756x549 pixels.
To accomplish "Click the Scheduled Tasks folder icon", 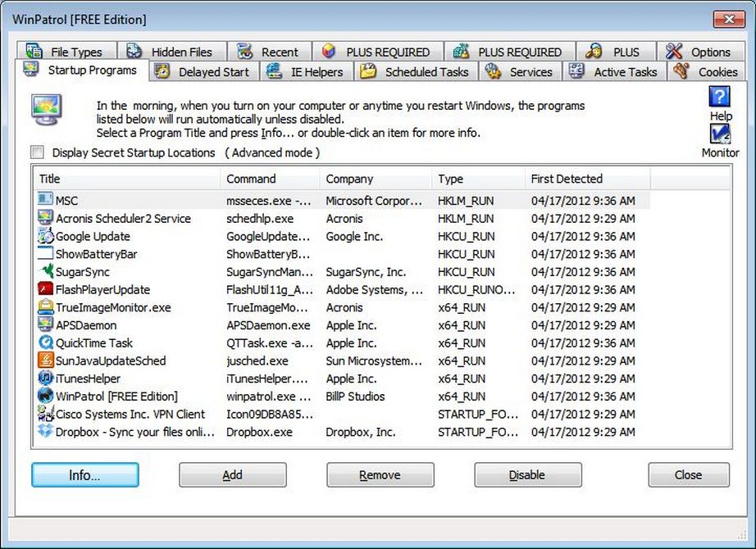I will [x=368, y=70].
